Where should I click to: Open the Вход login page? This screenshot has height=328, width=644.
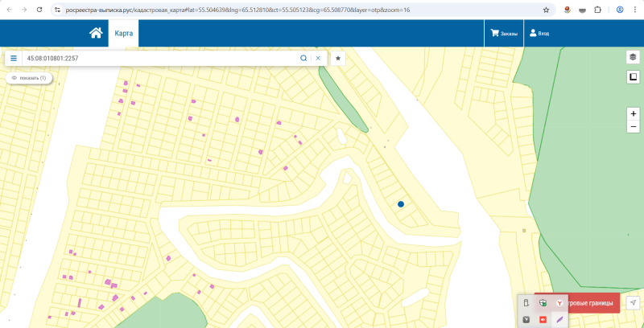coord(539,34)
